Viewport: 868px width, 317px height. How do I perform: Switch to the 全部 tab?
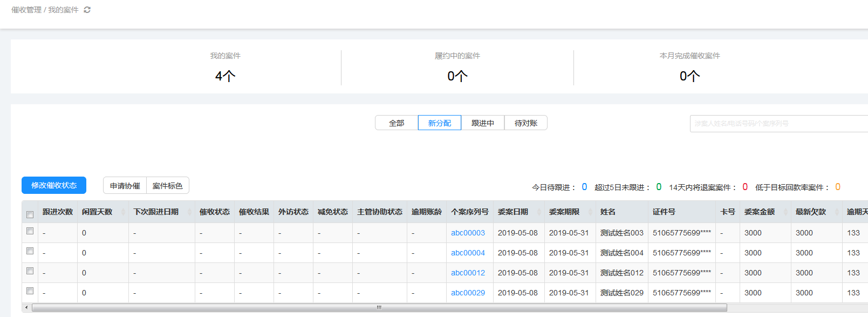(x=397, y=123)
